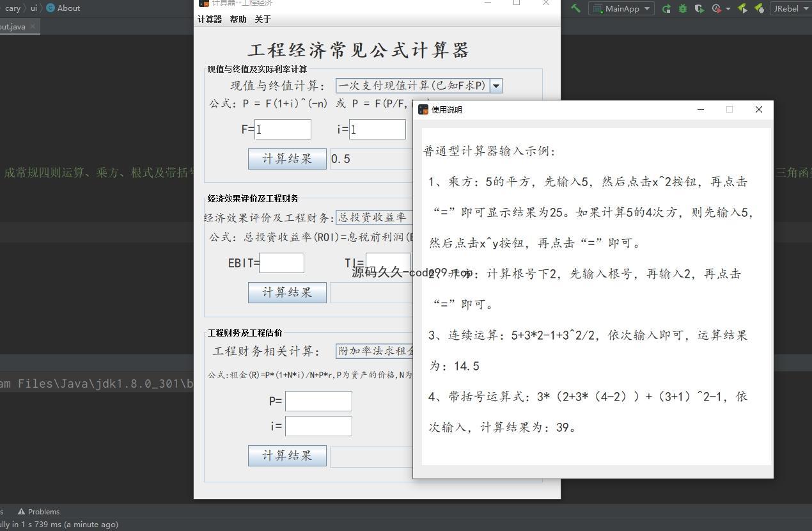Click the profiler run icon
The width and height of the screenshot is (812, 531).
[x=716, y=8]
